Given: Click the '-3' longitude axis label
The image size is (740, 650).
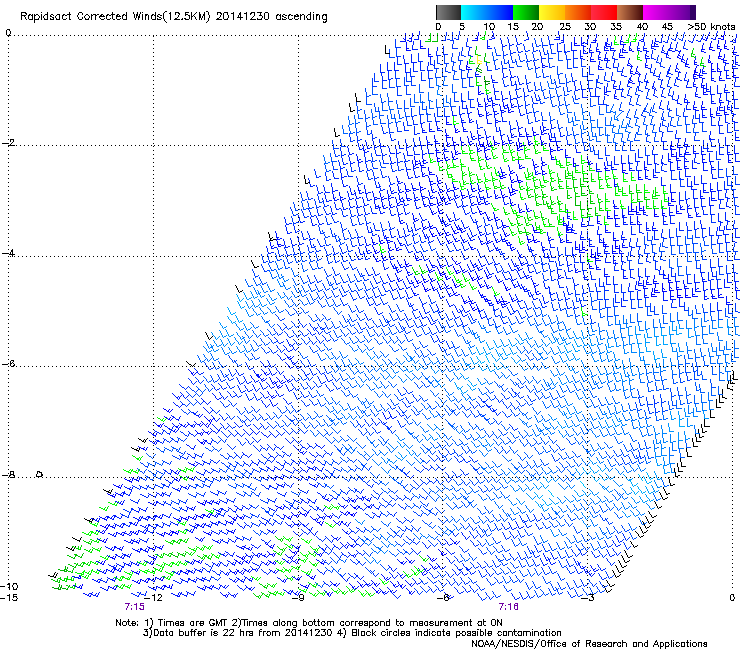Looking at the screenshot, I should point(588,598).
